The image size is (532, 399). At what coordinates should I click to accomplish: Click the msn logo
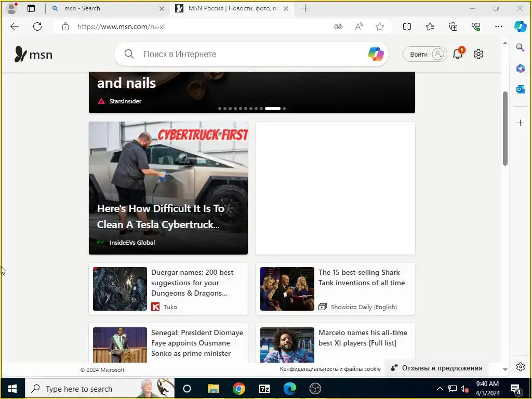[x=33, y=54]
